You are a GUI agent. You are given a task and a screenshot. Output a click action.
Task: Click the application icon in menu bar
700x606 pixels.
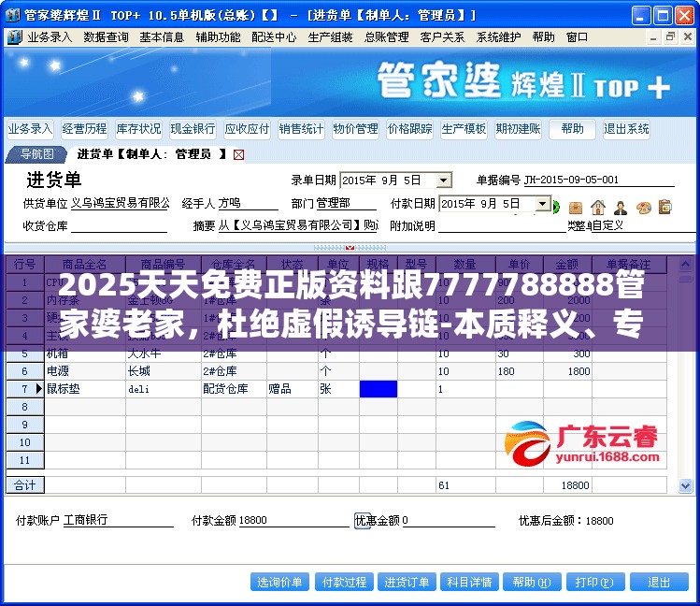tap(14, 37)
